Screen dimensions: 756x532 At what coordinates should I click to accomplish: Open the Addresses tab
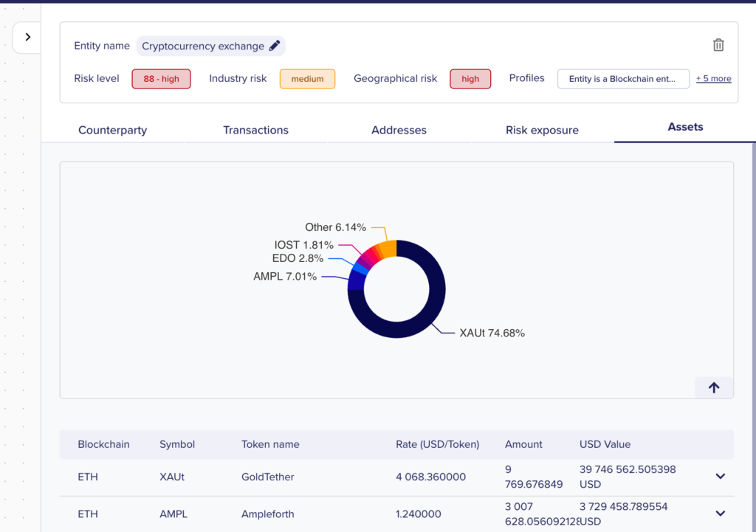(399, 130)
